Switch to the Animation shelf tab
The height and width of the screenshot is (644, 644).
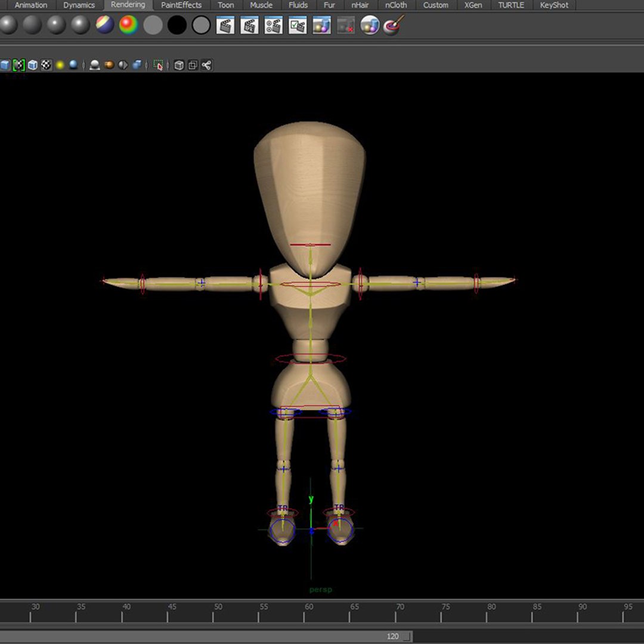(x=31, y=5)
